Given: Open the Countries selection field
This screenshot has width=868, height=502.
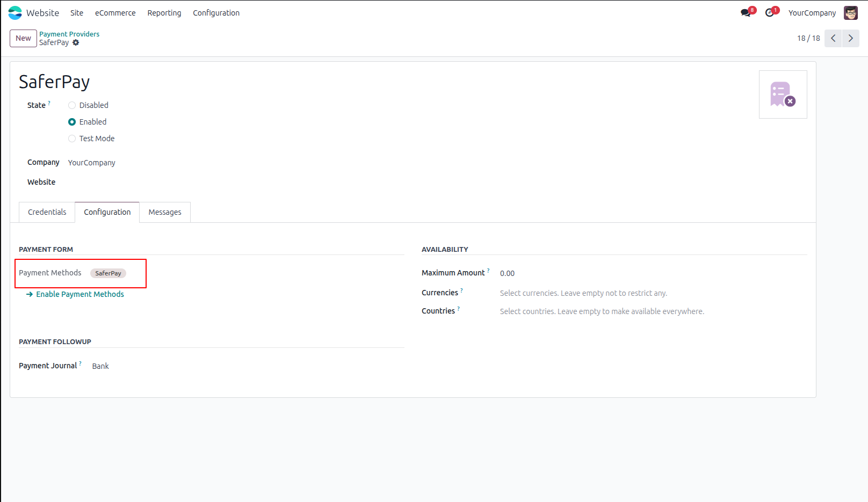Looking at the screenshot, I should [x=653, y=311].
